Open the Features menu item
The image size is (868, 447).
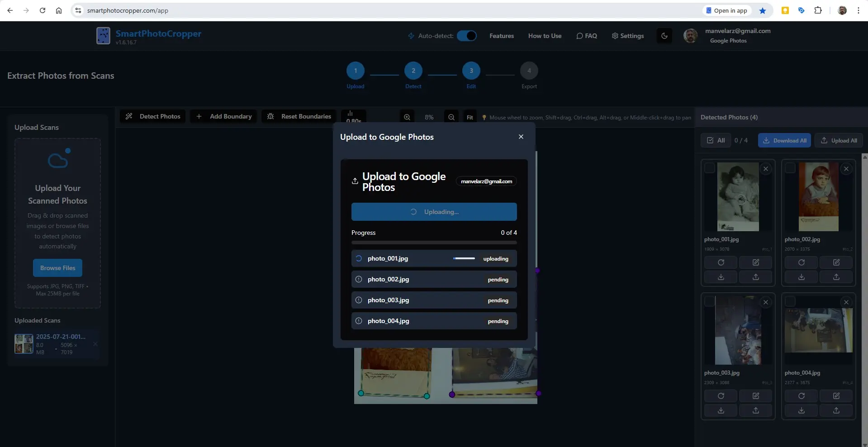click(502, 36)
